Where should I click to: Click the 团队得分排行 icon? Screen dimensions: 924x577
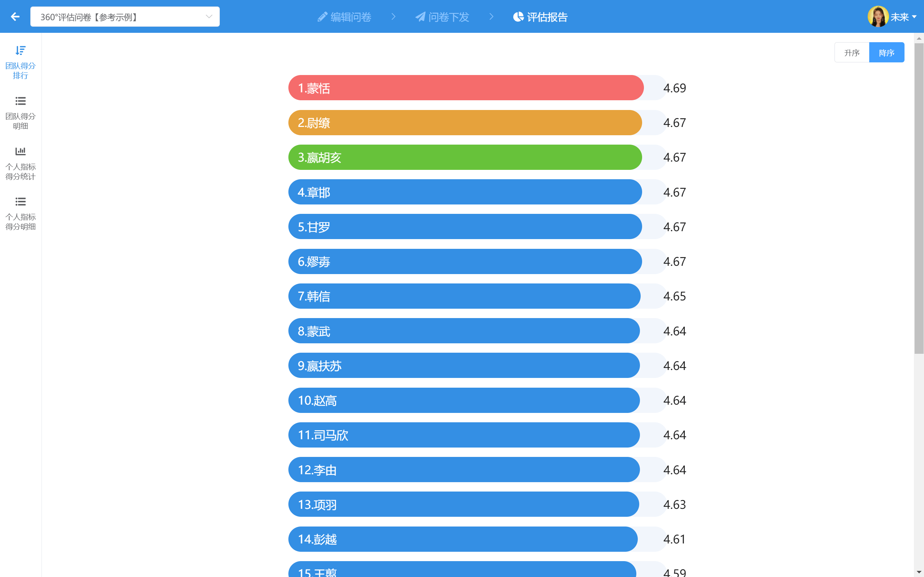tap(21, 50)
